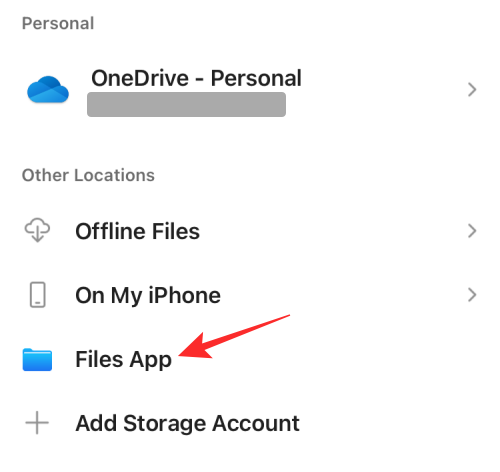This screenshot has width=500, height=472.
Task: Open Offline Files via its right chevron
Action: point(472,231)
